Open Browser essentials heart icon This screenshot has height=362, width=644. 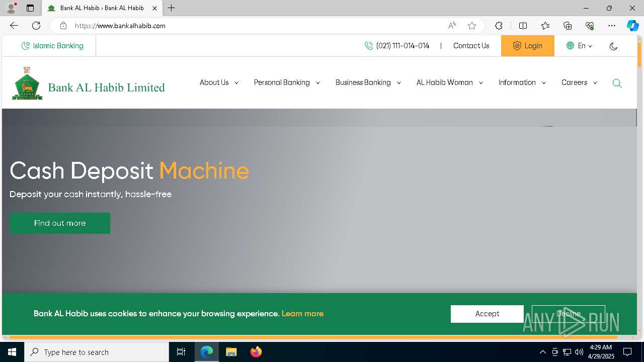590,26
